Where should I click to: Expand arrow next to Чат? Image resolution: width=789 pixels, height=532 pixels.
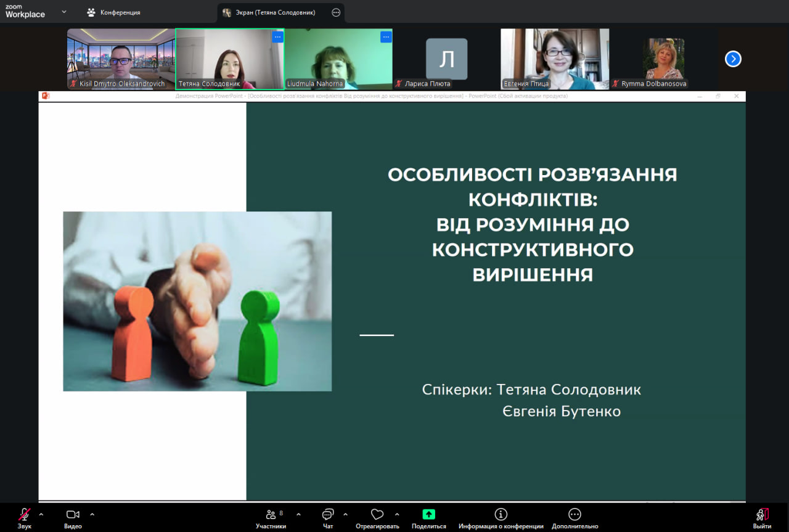point(345,514)
